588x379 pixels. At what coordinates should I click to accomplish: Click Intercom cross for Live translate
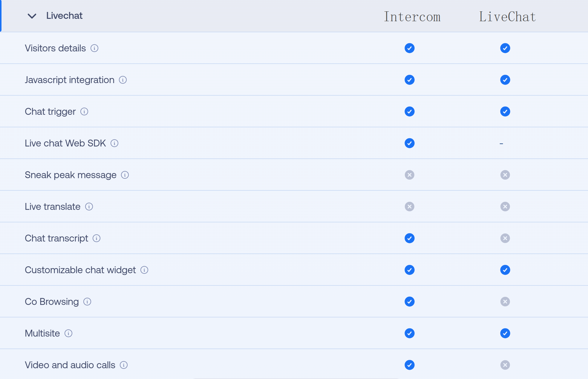click(x=410, y=207)
